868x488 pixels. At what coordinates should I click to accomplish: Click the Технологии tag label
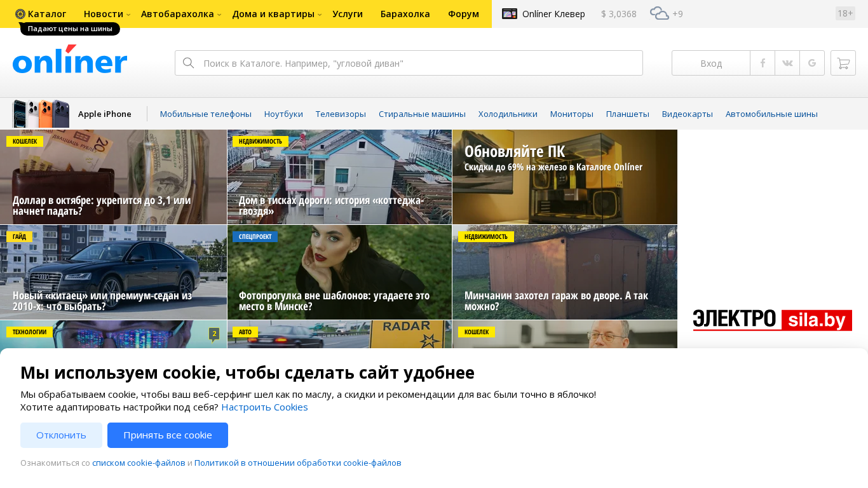click(29, 332)
